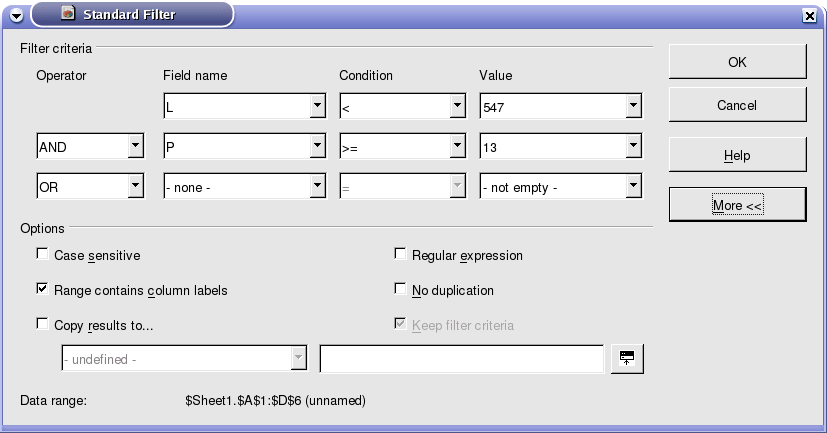The width and height of the screenshot is (827, 433).
Task: Click the Standard Filter title bar icon
Action: tap(68, 13)
